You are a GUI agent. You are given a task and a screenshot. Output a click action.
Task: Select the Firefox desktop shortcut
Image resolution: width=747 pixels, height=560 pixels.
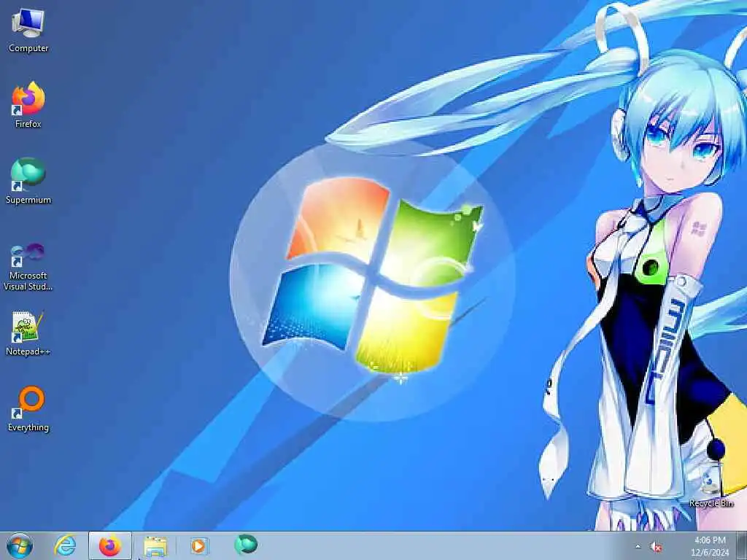pyautogui.click(x=28, y=105)
